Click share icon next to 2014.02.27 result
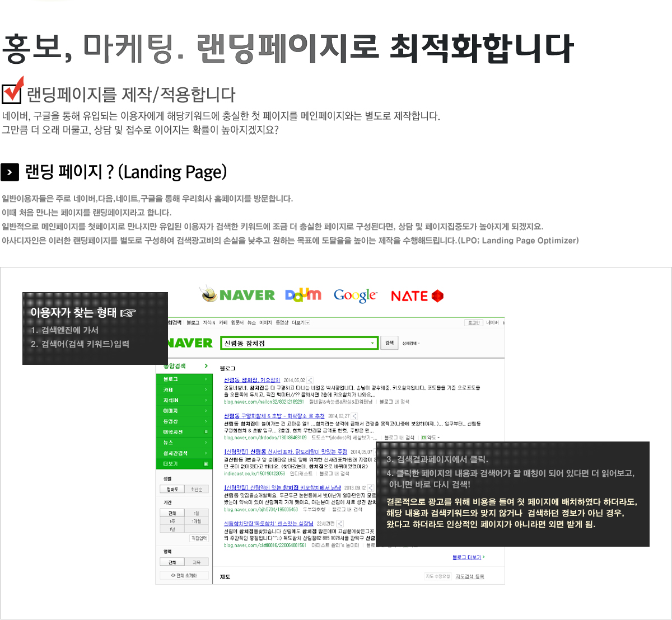Image resolution: width=672 pixels, height=620 pixels. point(355,416)
